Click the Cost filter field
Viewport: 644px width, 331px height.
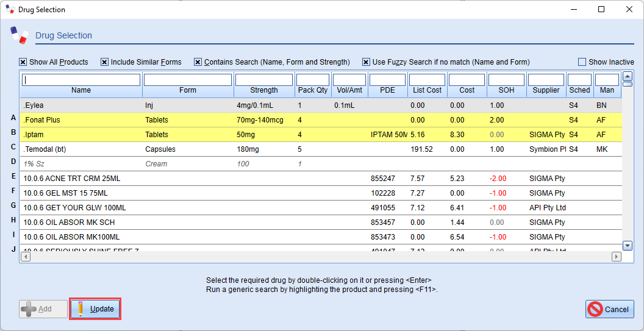pos(467,80)
